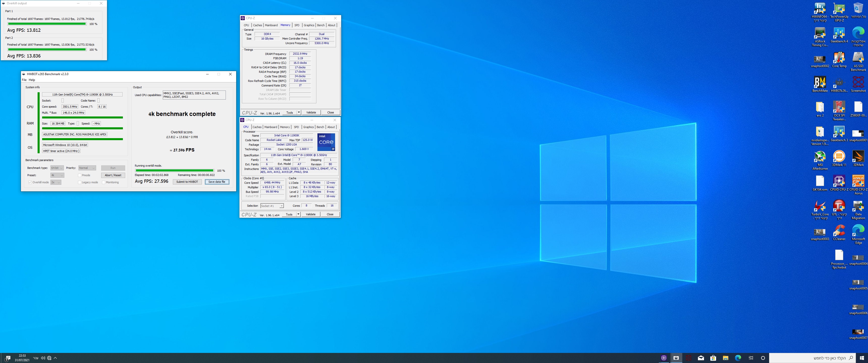Open 3DMark desktop shortcut
Screen dimensions: 868x363
pyautogui.click(x=858, y=158)
